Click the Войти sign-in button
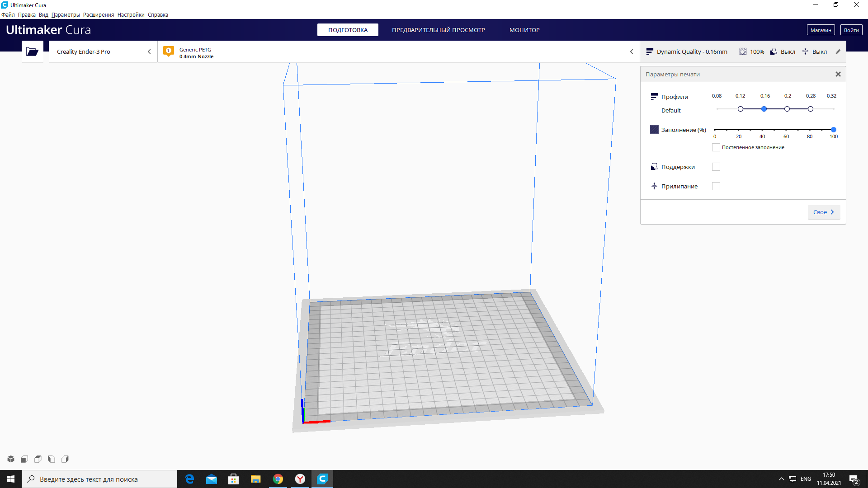868x488 pixels. coord(851,30)
